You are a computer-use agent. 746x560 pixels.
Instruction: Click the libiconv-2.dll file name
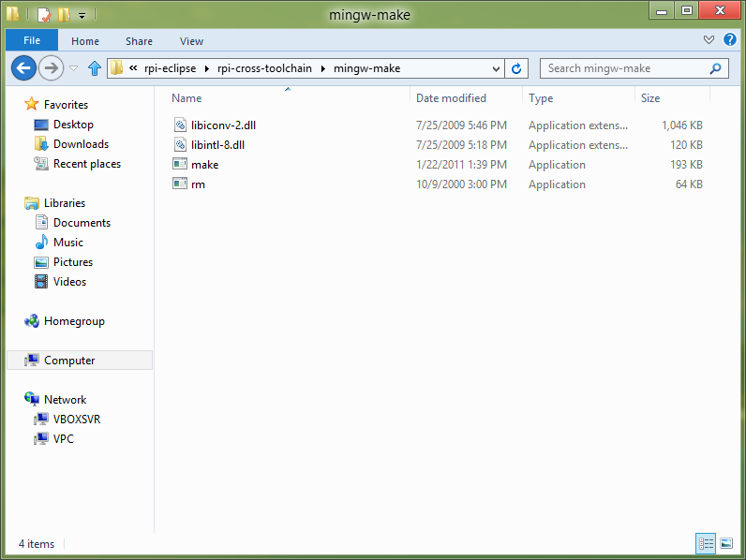(223, 125)
